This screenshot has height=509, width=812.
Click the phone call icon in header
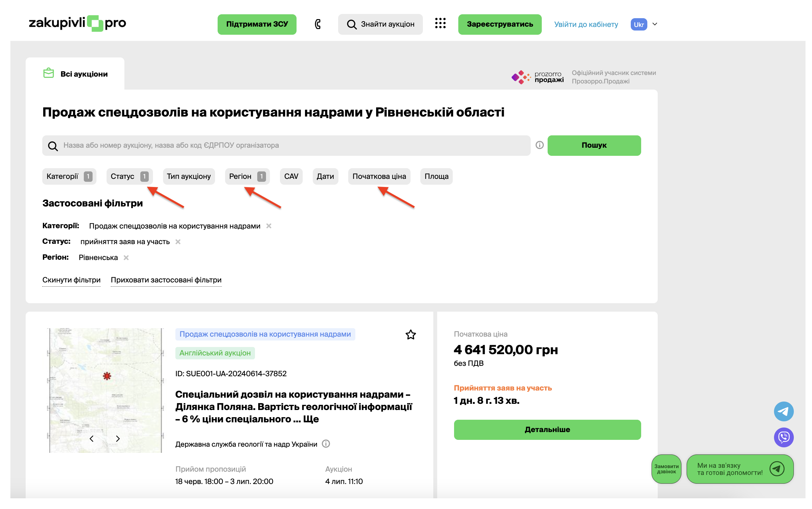317,24
